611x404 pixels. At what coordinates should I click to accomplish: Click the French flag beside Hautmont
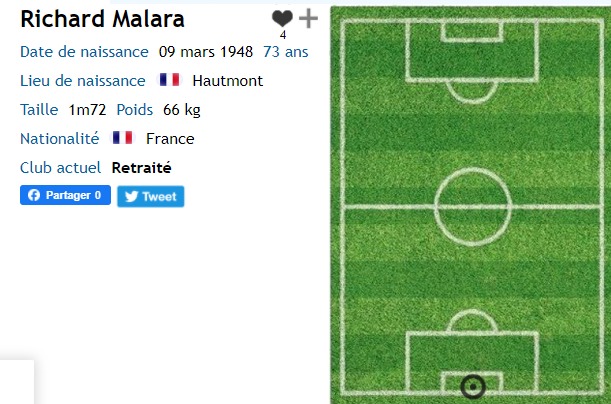coord(170,80)
